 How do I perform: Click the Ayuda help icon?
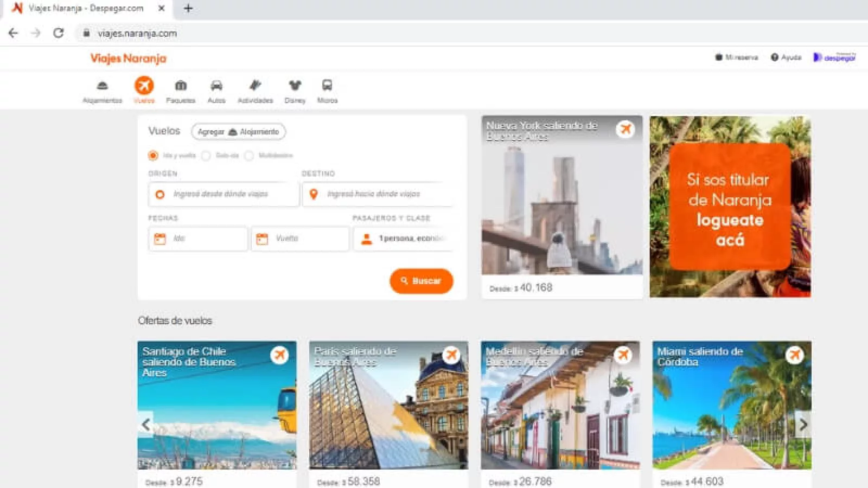775,57
